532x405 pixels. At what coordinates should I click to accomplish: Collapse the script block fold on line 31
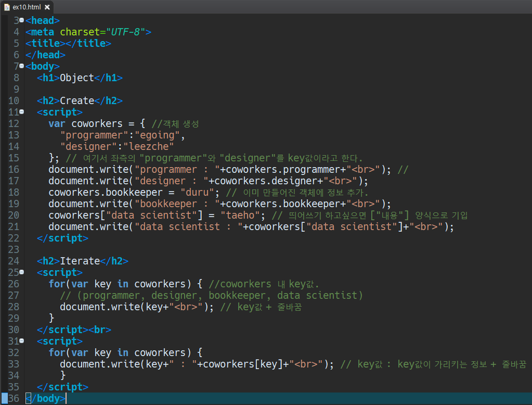point(22,340)
